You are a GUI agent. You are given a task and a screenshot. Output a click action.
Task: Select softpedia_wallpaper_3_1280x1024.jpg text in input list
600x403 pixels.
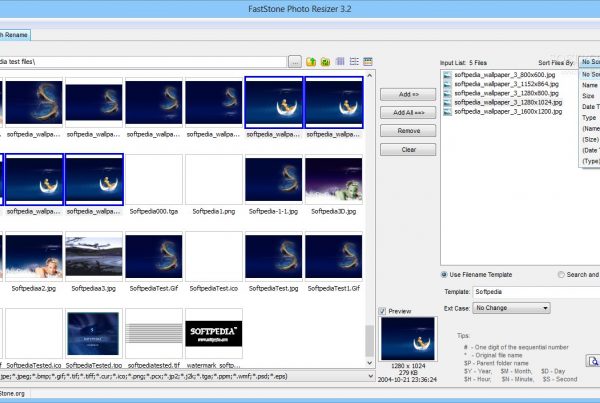point(508,103)
